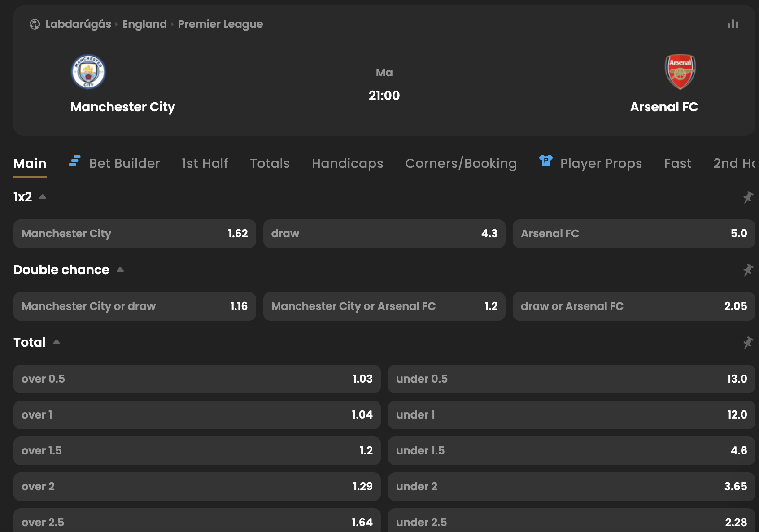759x532 pixels.
Task: Open the Bet Builder tab
Action: pyautogui.click(x=124, y=163)
